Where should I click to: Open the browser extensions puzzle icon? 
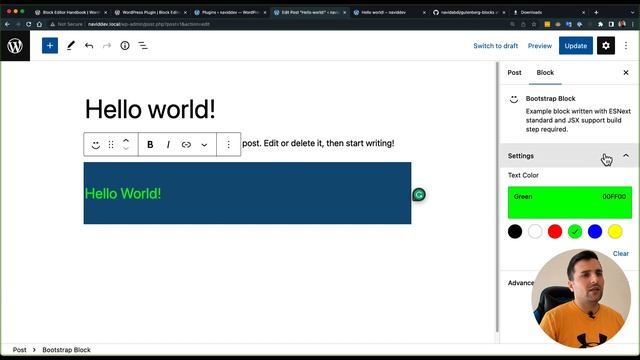[x=600, y=24]
